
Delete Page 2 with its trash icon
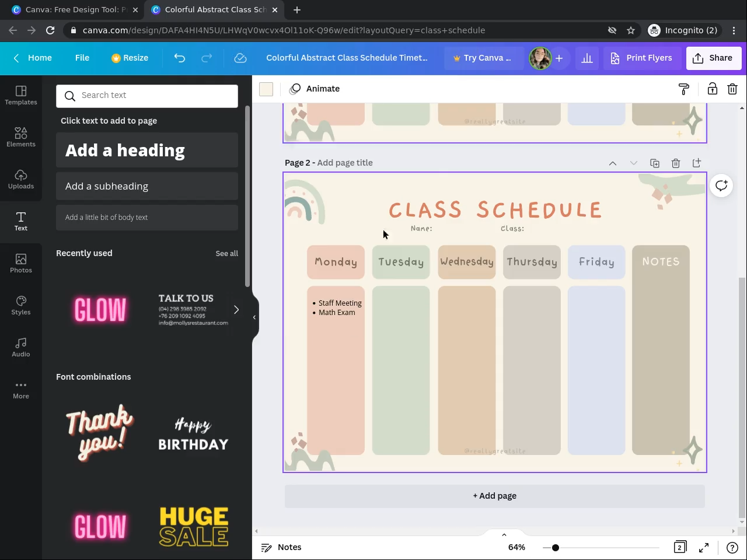coord(676,163)
